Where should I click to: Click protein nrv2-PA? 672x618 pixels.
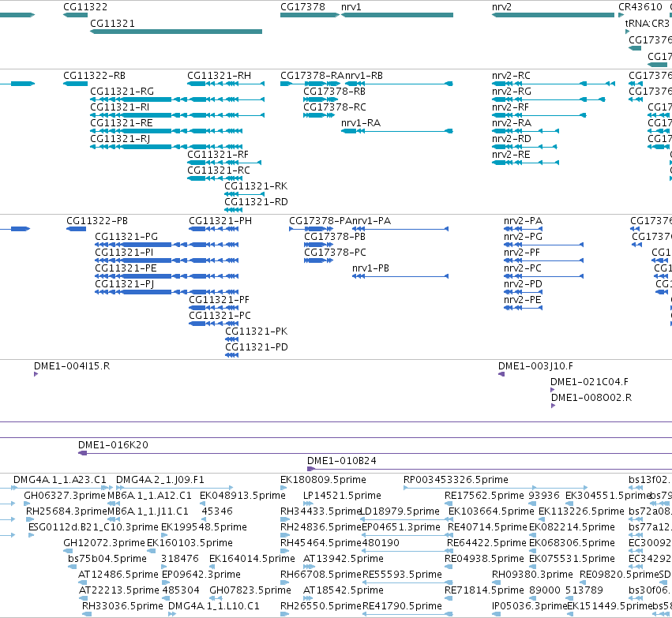coord(524,229)
